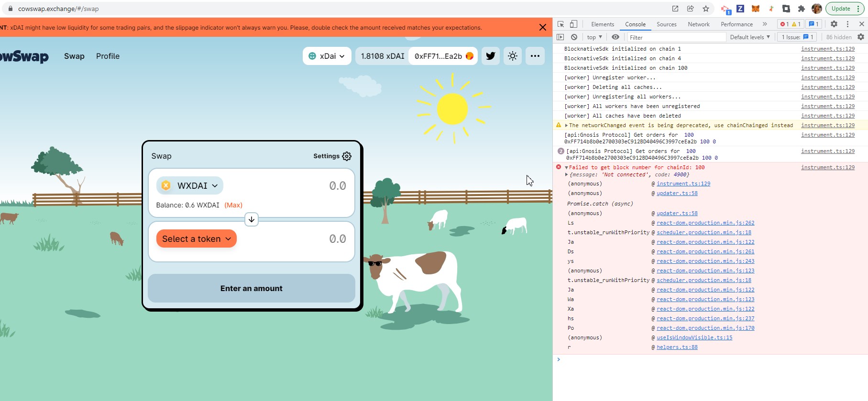This screenshot has width=868, height=401.
Task: Click the CowSwap logo
Action: pos(24,56)
